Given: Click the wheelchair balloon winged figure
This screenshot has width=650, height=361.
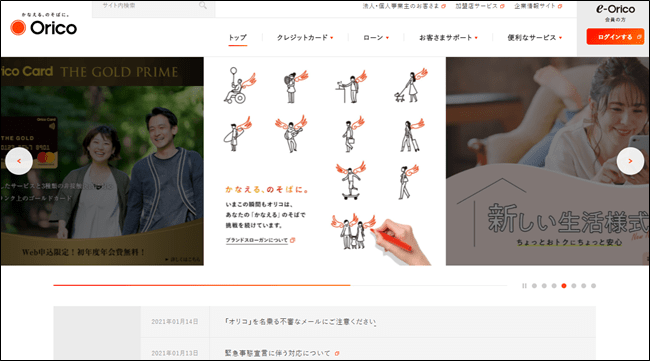Looking at the screenshot, I should coord(239,85).
